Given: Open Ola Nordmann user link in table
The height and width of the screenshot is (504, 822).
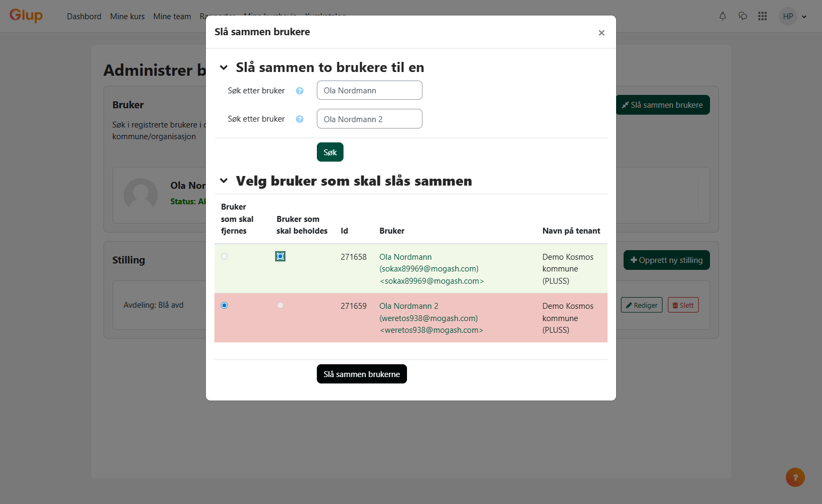Looking at the screenshot, I should 432,269.
